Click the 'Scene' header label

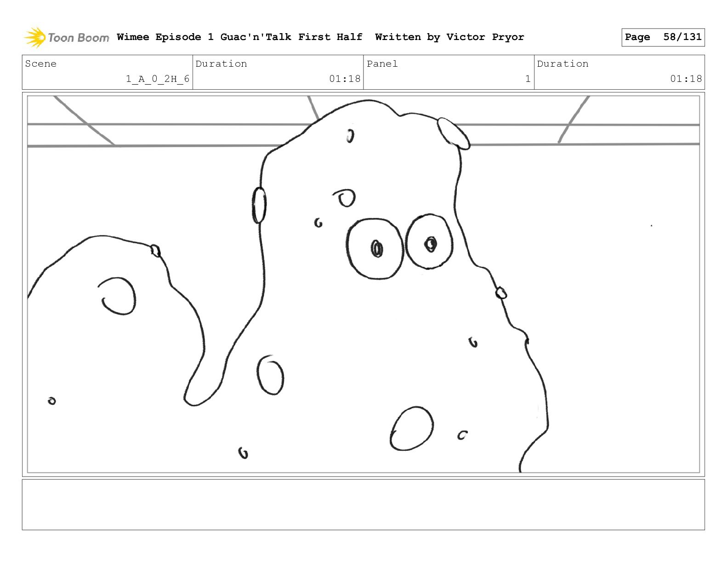41,64
